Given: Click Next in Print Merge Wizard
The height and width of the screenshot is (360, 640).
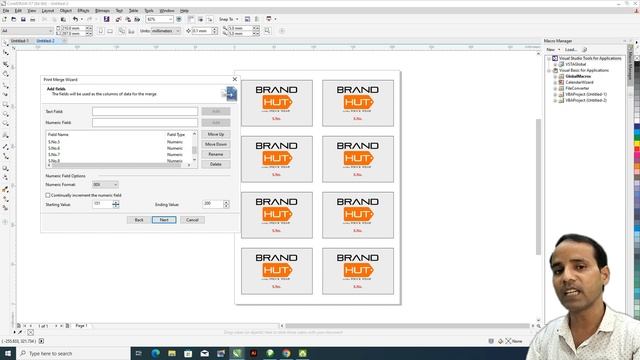Looking at the screenshot, I should click(164, 220).
